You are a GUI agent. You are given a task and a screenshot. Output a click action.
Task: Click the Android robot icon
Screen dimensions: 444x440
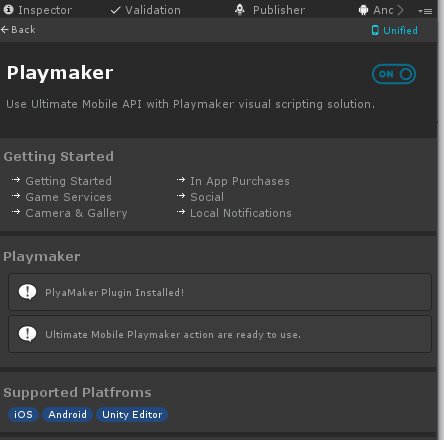(363, 10)
